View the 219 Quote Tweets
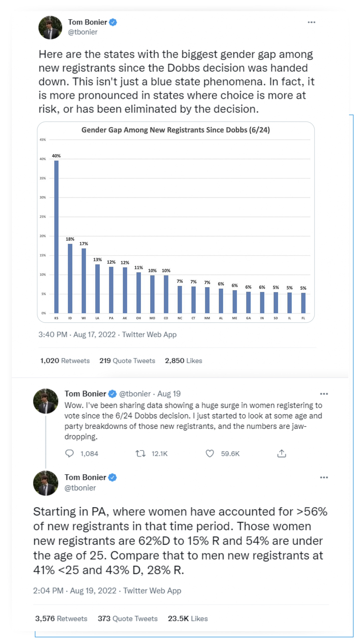This screenshot has width=363, height=644. click(127, 361)
